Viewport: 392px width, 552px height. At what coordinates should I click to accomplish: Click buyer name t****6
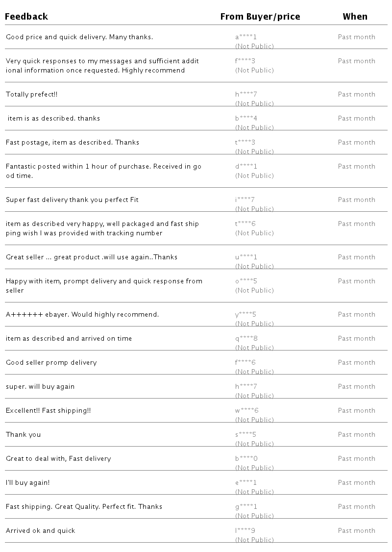coord(245,224)
